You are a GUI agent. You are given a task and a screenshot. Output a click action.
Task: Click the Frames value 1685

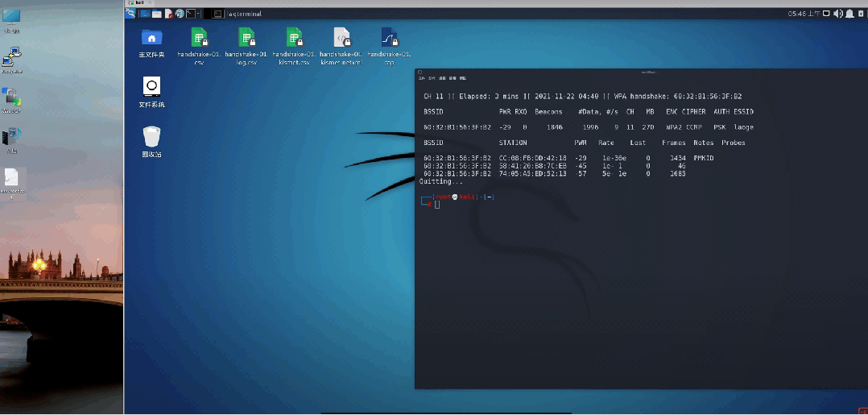[x=678, y=173]
